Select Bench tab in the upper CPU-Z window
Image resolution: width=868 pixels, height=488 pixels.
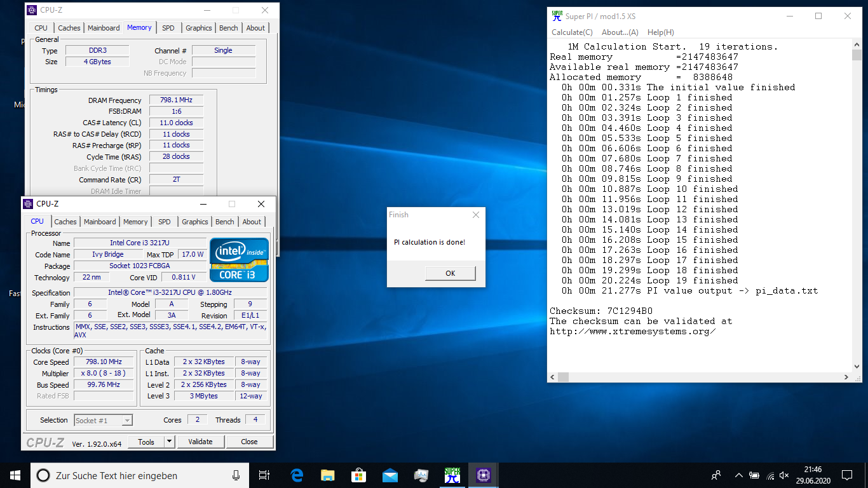[229, 28]
